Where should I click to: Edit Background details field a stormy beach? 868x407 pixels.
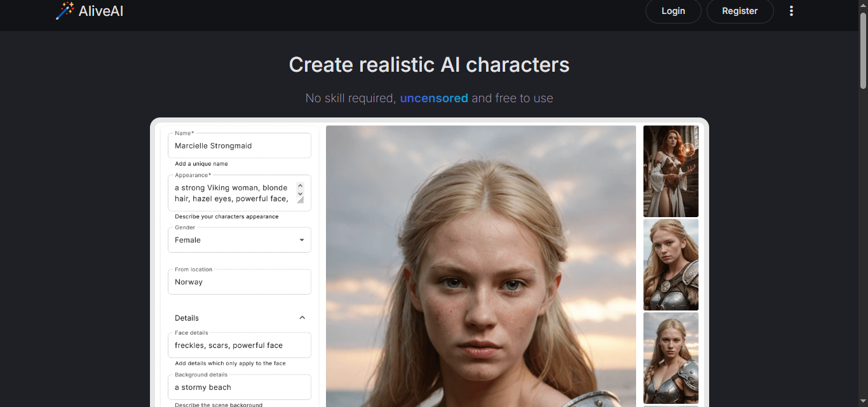[x=240, y=387]
